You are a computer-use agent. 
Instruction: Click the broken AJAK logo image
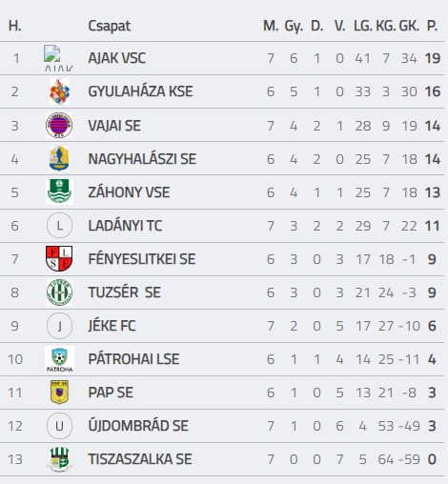(x=58, y=58)
